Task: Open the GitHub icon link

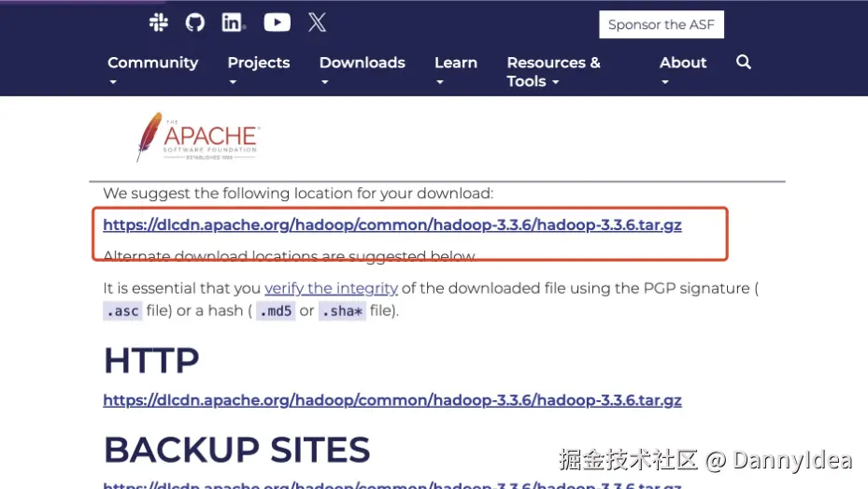Action: click(x=195, y=22)
